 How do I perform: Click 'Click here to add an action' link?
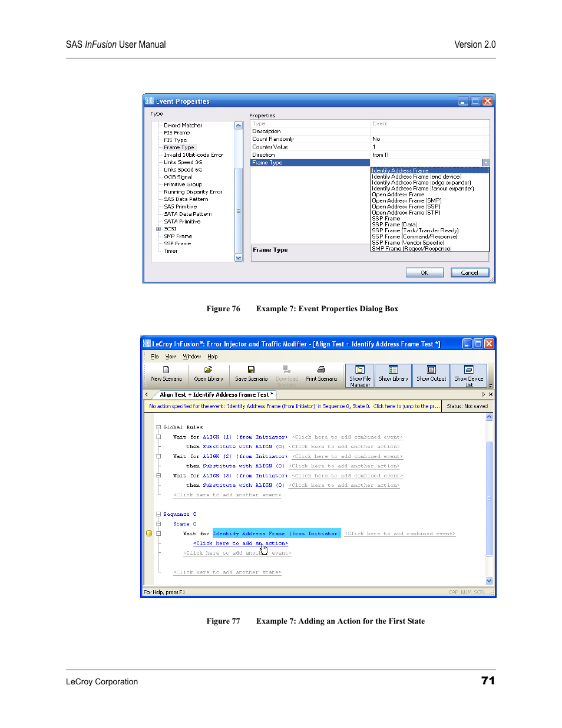[x=241, y=543]
